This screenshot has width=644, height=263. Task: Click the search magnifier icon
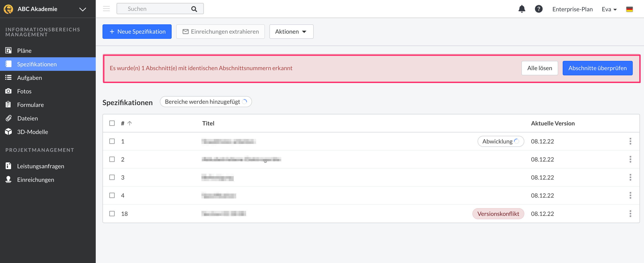point(194,9)
